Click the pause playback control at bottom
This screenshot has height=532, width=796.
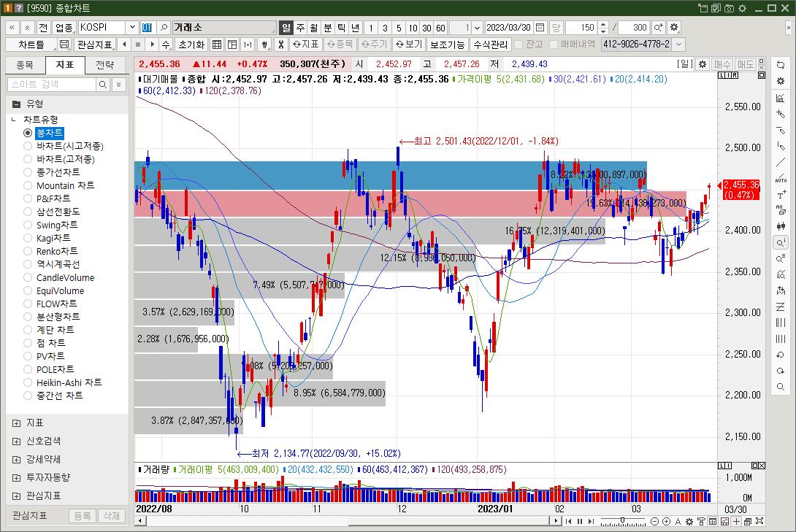click(x=580, y=521)
